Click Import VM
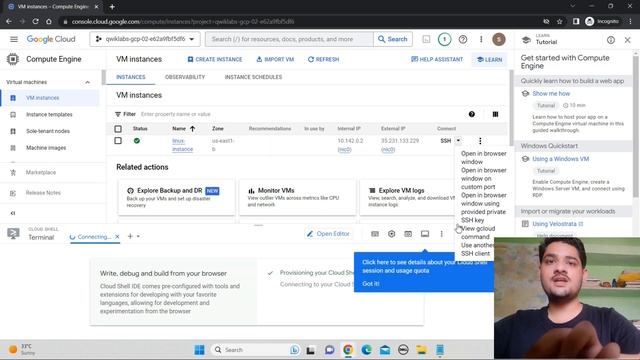640x360 pixels. pyautogui.click(x=275, y=59)
